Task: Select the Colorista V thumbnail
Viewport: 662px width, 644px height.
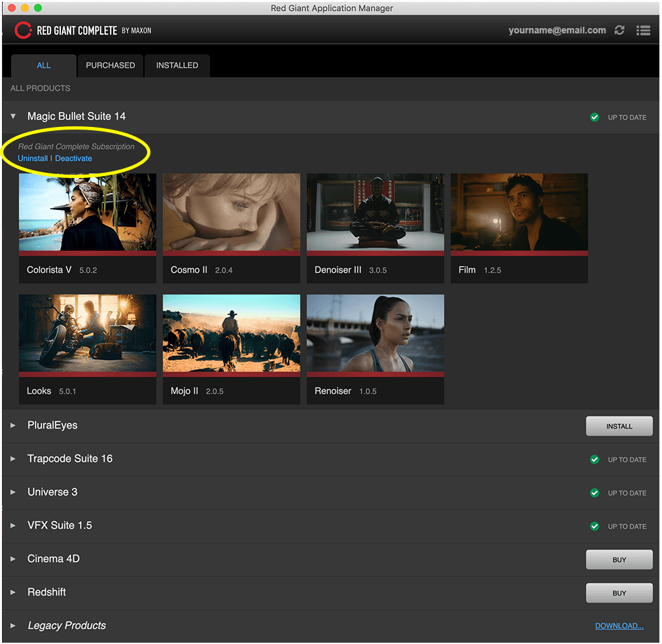Action: pos(88,212)
